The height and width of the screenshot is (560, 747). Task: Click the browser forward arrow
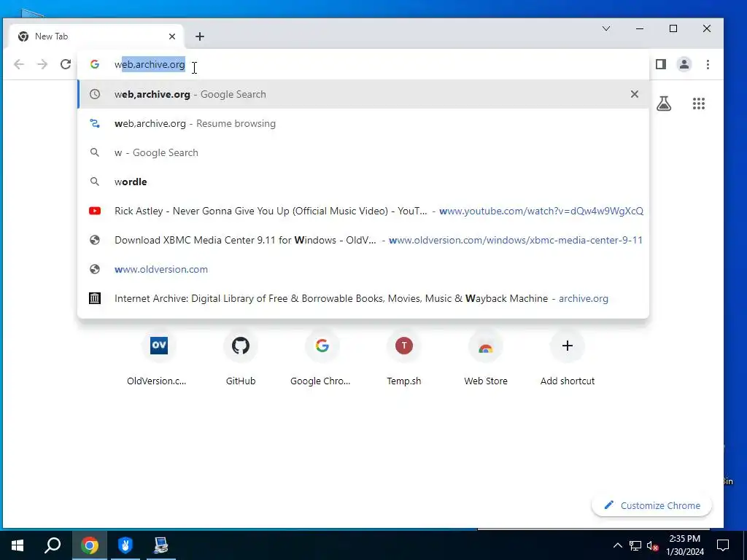click(42, 64)
